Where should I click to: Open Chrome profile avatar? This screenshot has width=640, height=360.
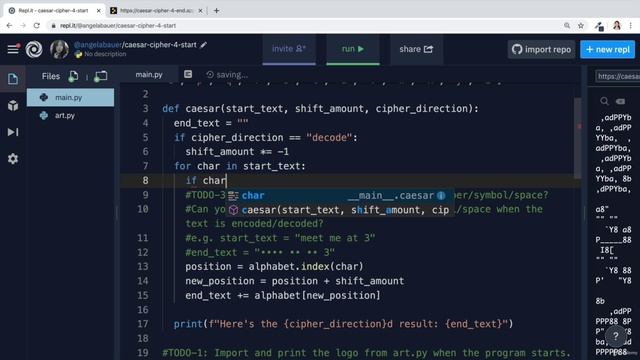(x=617, y=25)
